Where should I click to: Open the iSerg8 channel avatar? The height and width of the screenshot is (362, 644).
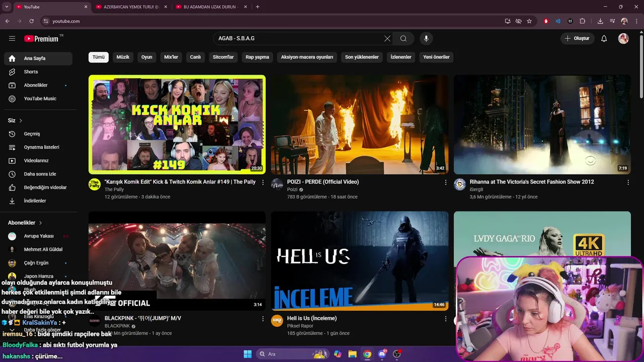460,184
